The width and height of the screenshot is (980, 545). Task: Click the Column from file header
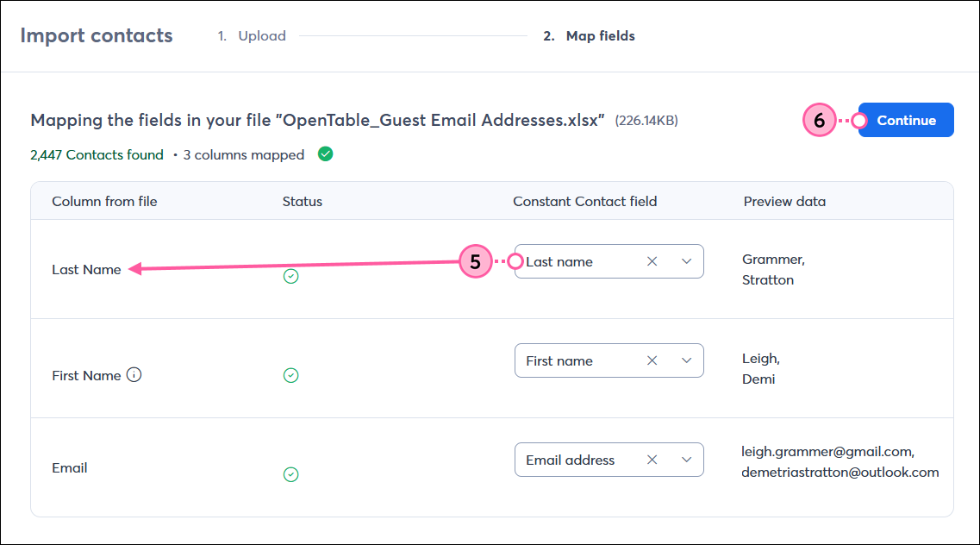point(104,201)
